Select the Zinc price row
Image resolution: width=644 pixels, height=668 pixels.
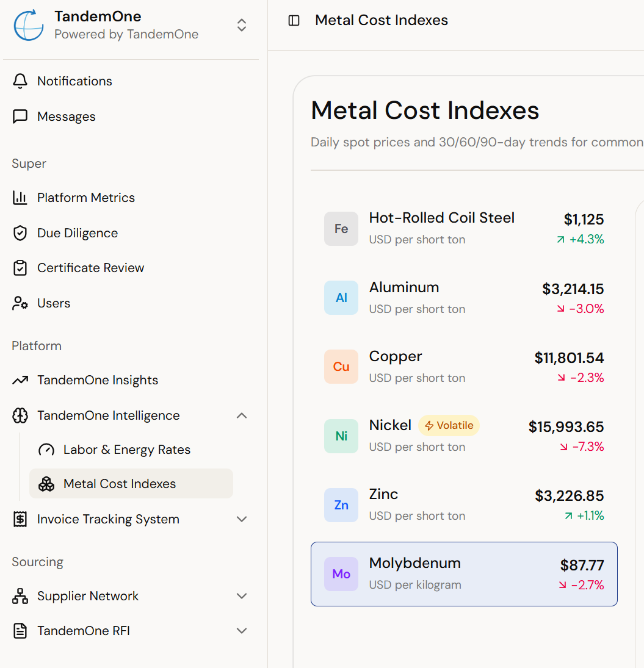[x=464, y=505]
